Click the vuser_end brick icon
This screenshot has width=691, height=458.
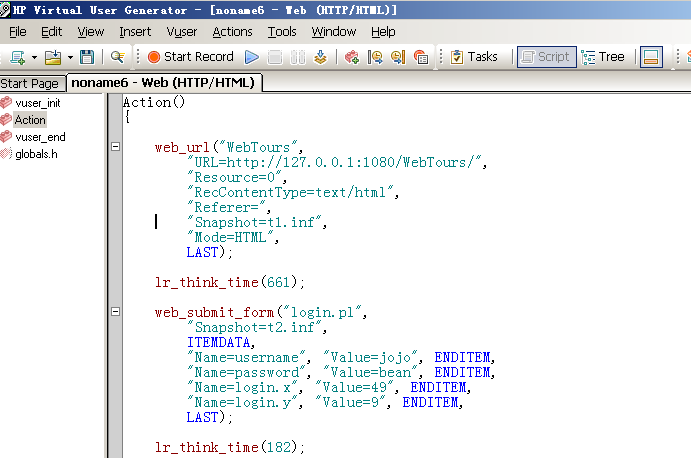pyautogui.click(x=6, y=137)
